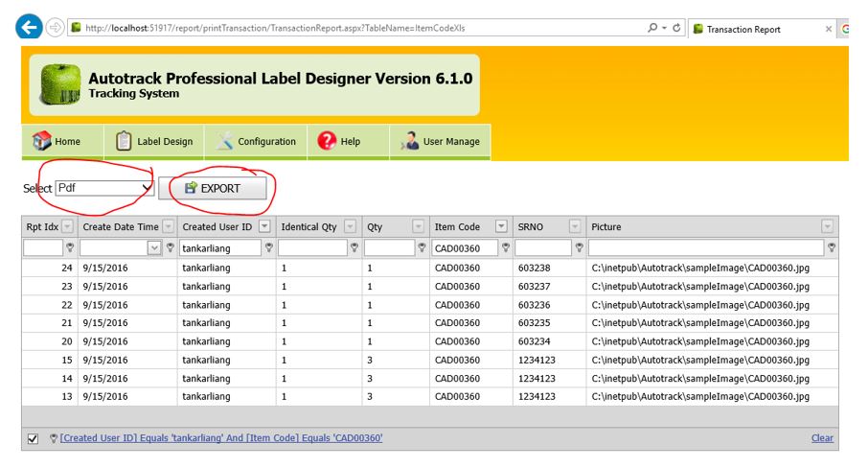The width and height of the screenshot is (868, 468).
Task: Click the Picture filter funnel icon
Action: pyautogui.click(x=832, y=247)
